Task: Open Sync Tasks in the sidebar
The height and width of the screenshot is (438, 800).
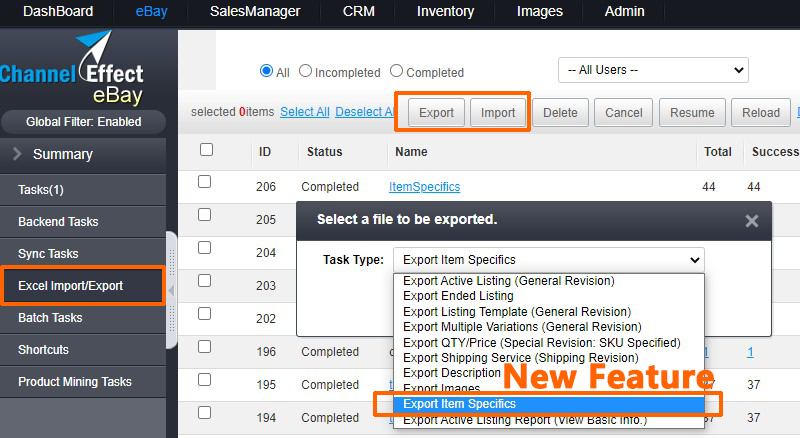Action: pyautogui.click(x=83, y=254)
